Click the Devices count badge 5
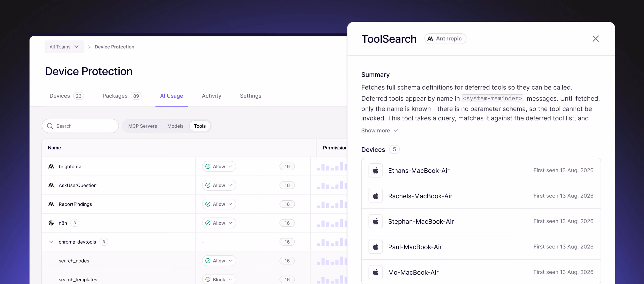The height and width of the screenshot is (284, 644). (394, 149)
